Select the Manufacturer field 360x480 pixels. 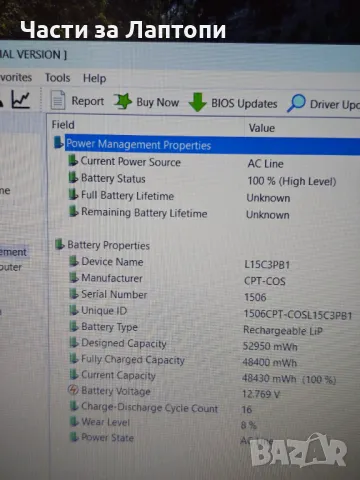point(112,278)
